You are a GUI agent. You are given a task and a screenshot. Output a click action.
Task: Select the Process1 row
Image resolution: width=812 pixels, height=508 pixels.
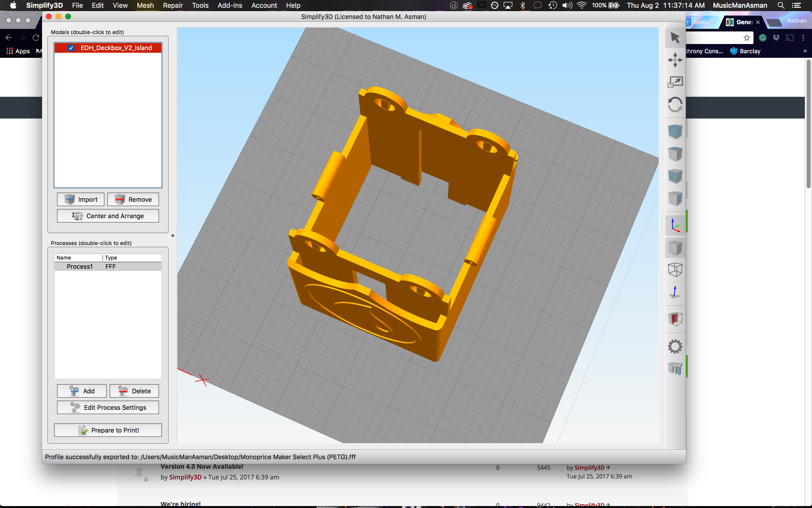tap(108, 266)
